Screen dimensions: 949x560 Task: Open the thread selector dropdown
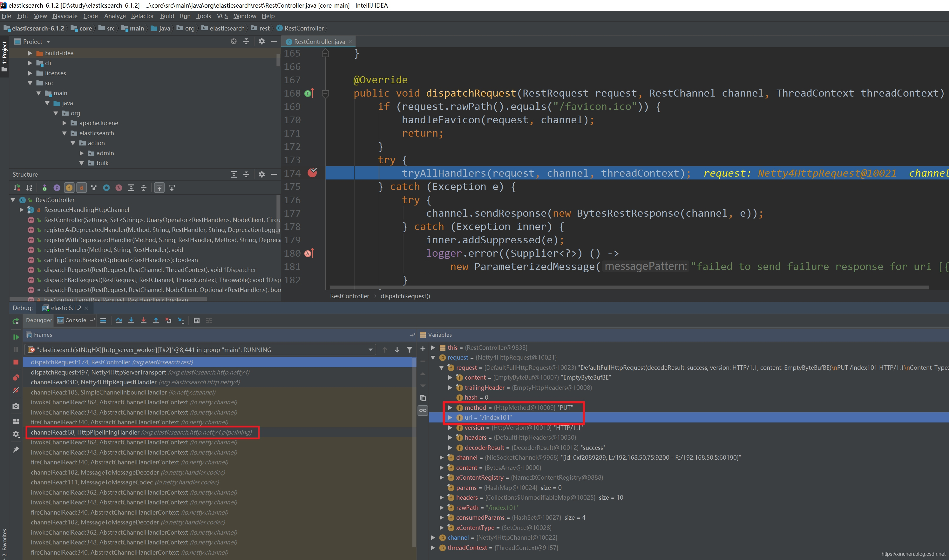[370, 350]
